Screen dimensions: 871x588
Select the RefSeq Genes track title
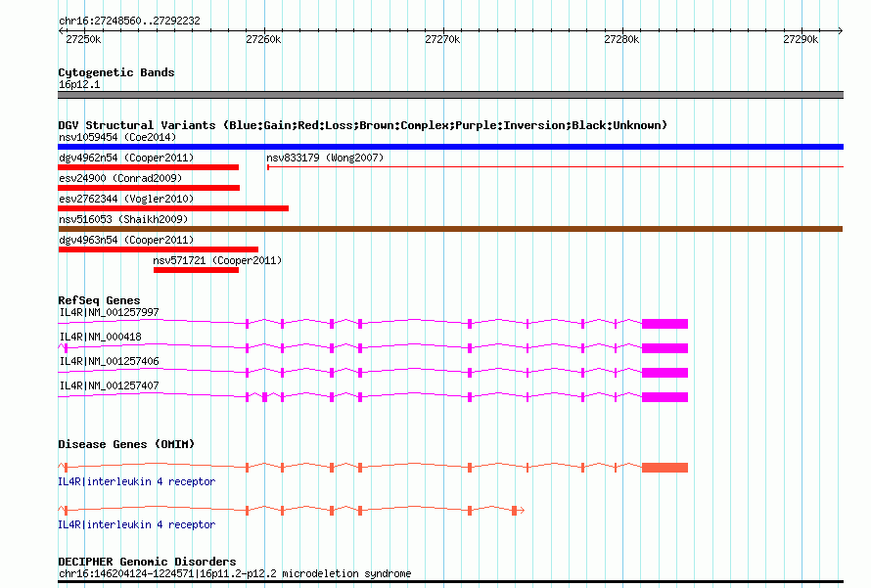[x=99, y=300]
